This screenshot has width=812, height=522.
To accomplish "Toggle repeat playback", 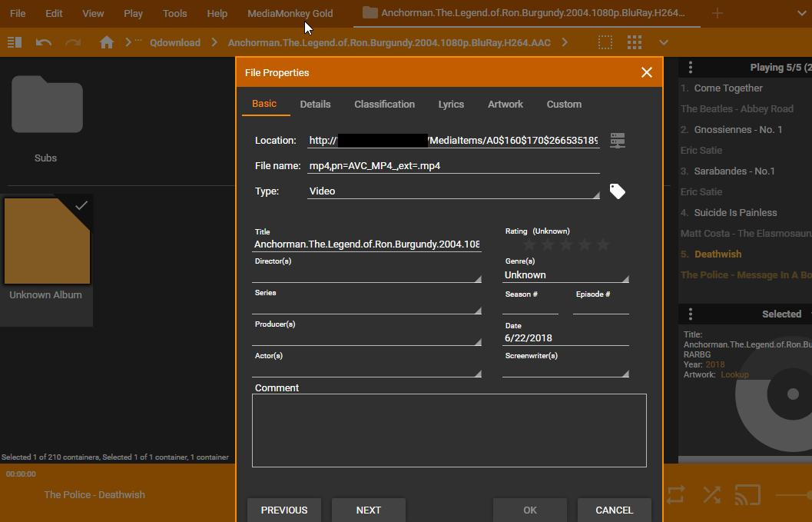I will pos(675,494).
